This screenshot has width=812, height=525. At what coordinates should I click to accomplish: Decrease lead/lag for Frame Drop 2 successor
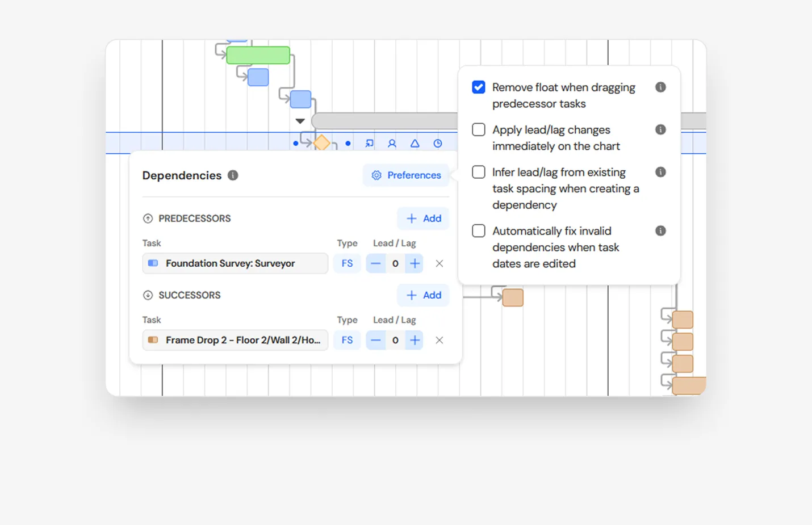(376, 340)
